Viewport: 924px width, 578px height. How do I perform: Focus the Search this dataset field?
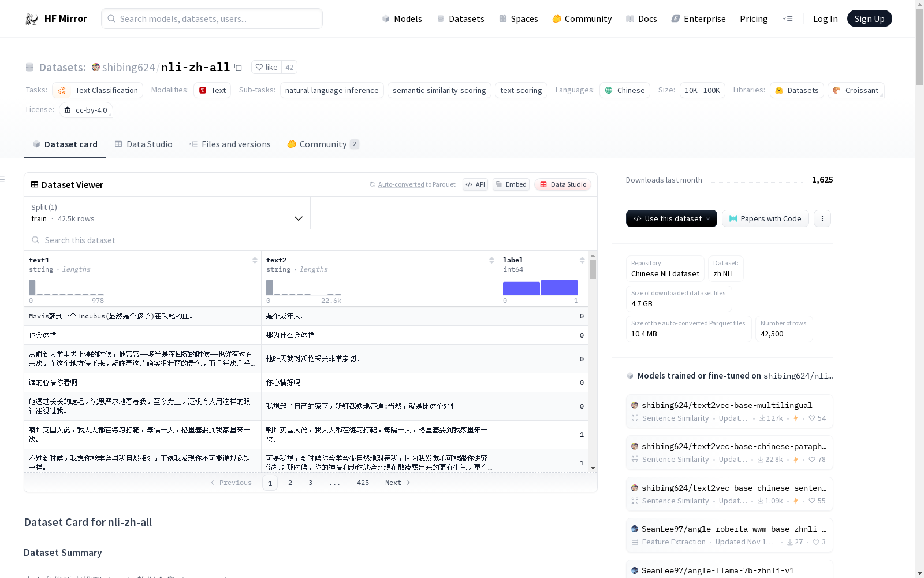311,240
